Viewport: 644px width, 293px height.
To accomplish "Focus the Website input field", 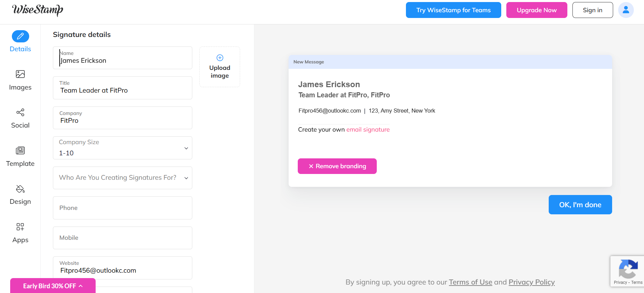I will pos(122,268).
